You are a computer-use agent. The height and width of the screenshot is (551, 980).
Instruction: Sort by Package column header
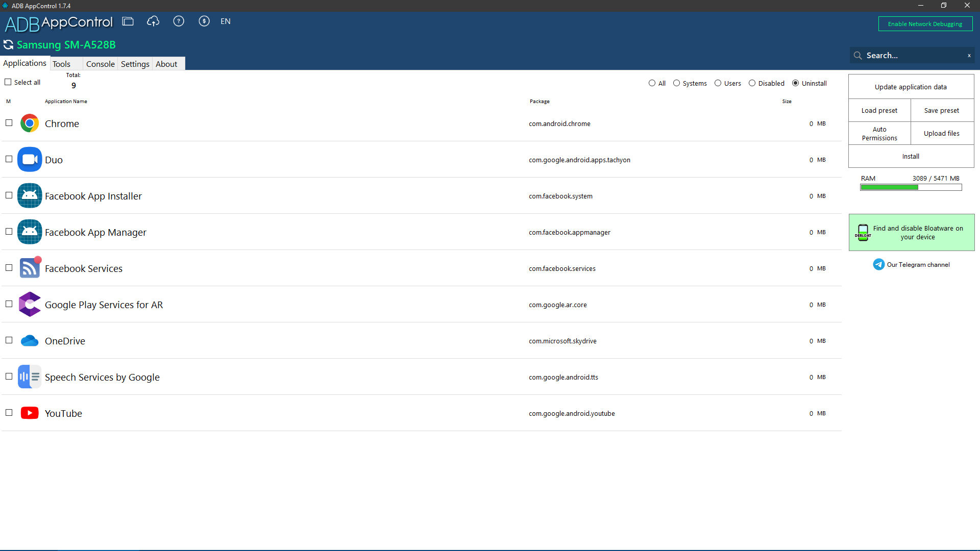click(x=540, y=102)
